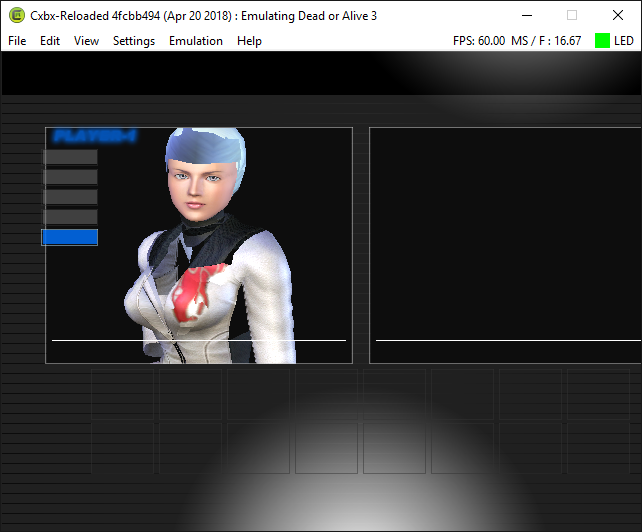Click the green LED indicator

pyautogui.click(x=602, y=41)
